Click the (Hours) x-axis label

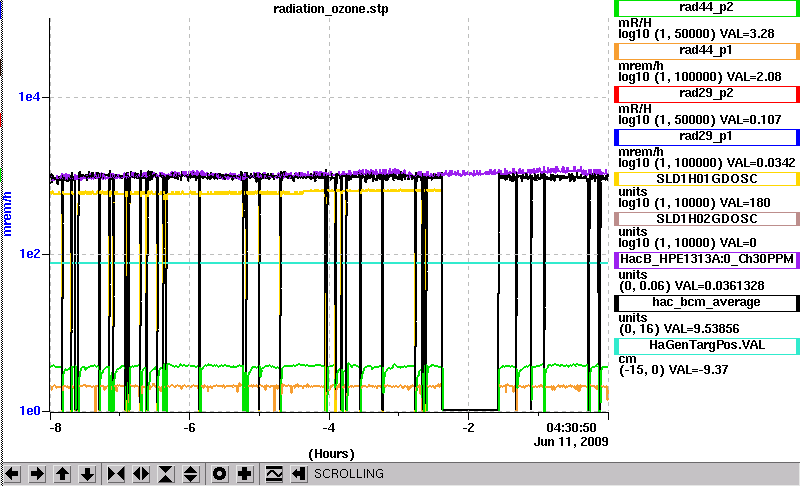[x=331, y=454]
